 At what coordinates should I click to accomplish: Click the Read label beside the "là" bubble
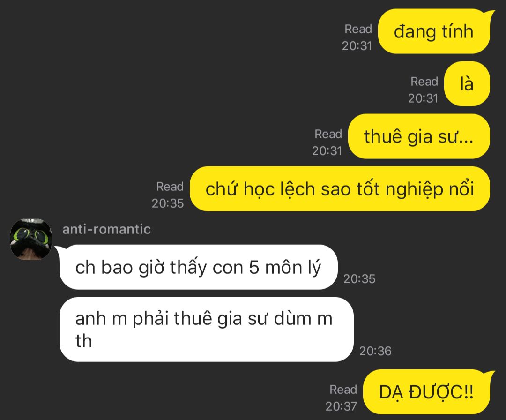[424, 82]
